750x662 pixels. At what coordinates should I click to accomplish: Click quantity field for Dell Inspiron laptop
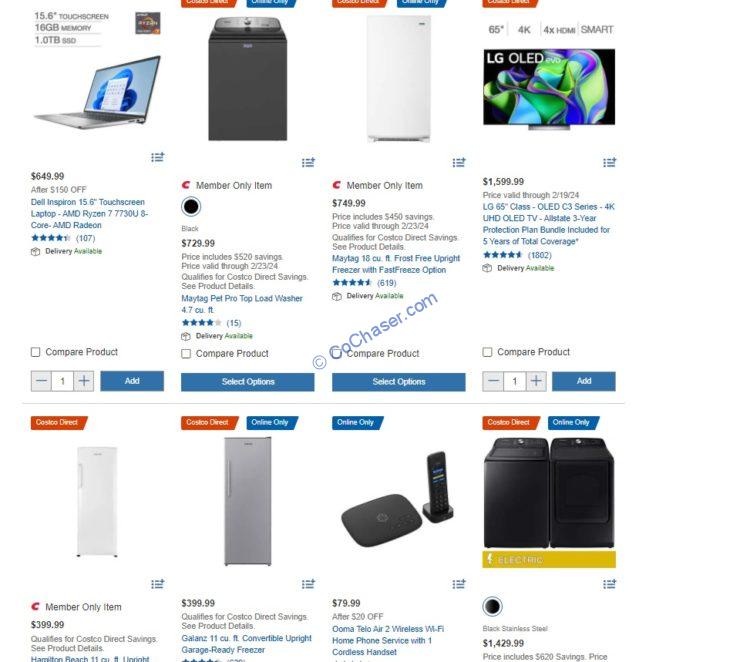62,381
